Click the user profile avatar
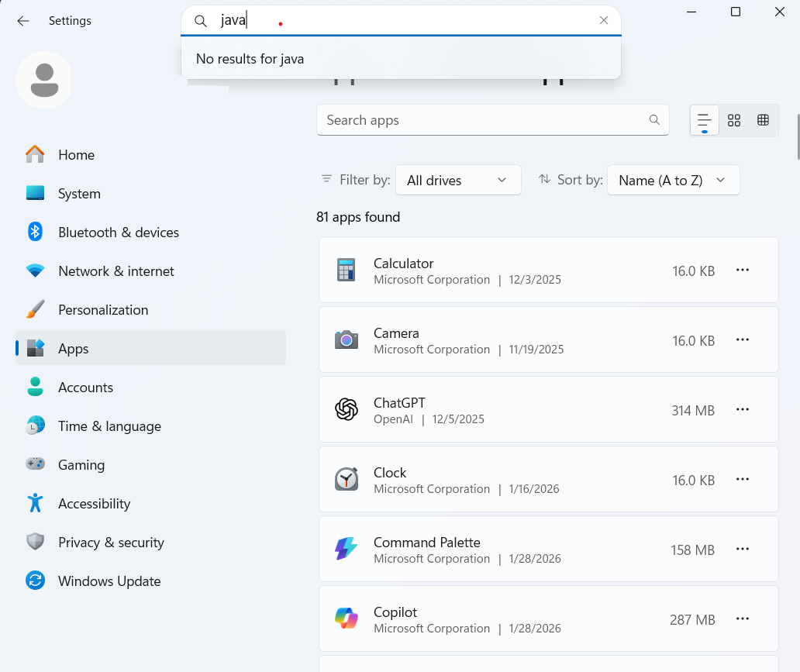The image size is (800, 672). 44,81
